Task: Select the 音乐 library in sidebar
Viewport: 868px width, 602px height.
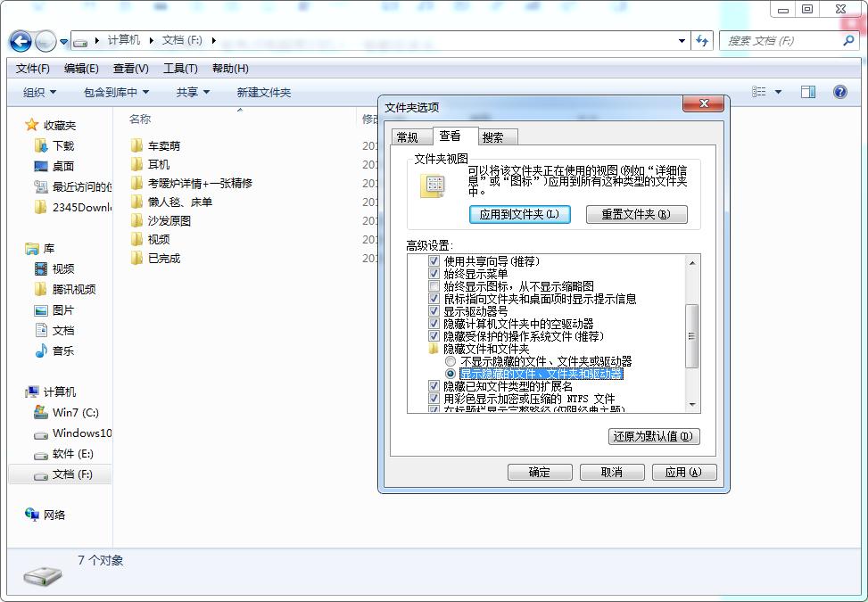Action: click(64, 350)
